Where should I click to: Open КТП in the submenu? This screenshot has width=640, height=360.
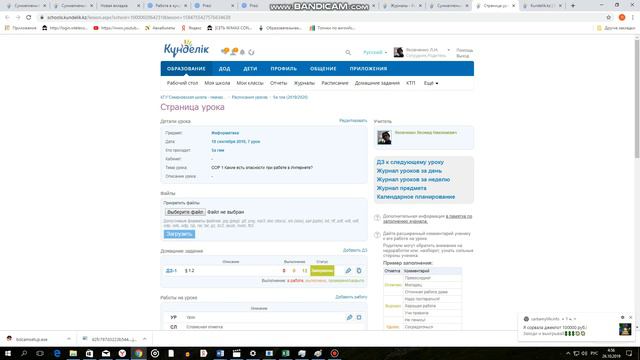tap(411, 83)
